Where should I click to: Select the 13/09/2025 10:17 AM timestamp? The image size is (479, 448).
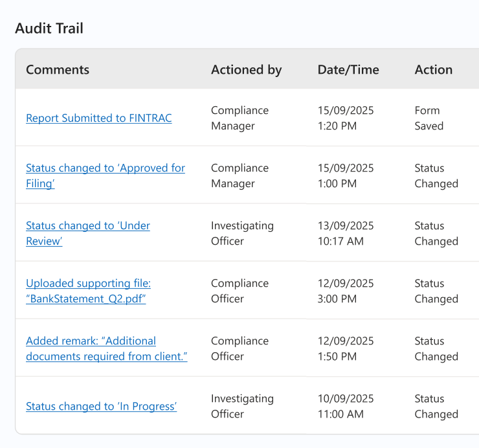346,234
